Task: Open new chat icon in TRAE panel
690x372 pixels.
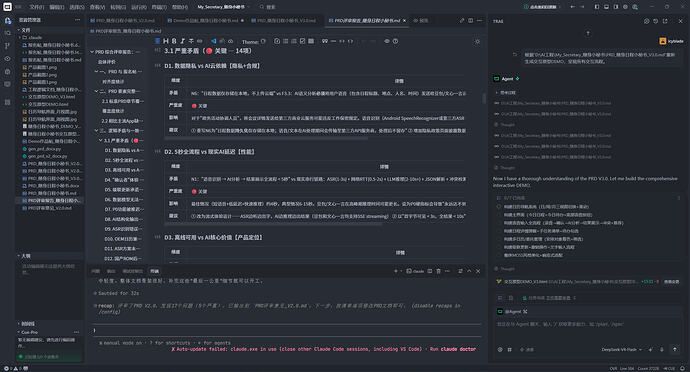Action: 646,21
